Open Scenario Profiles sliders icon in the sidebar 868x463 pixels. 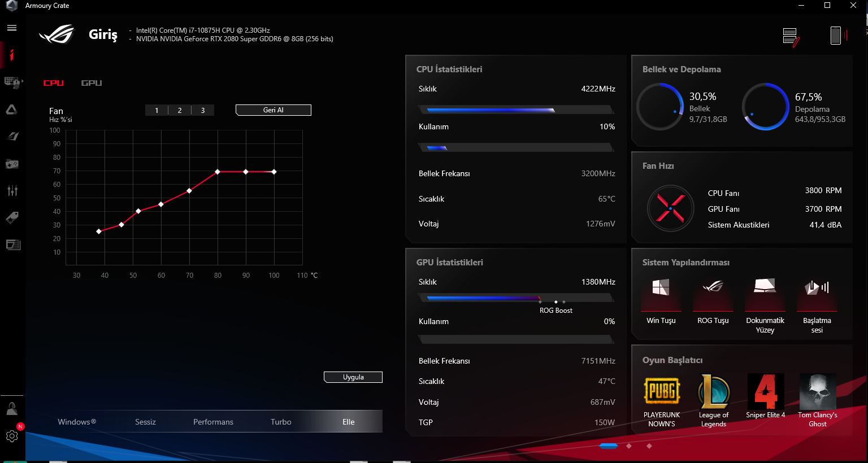tap(12, 190)
